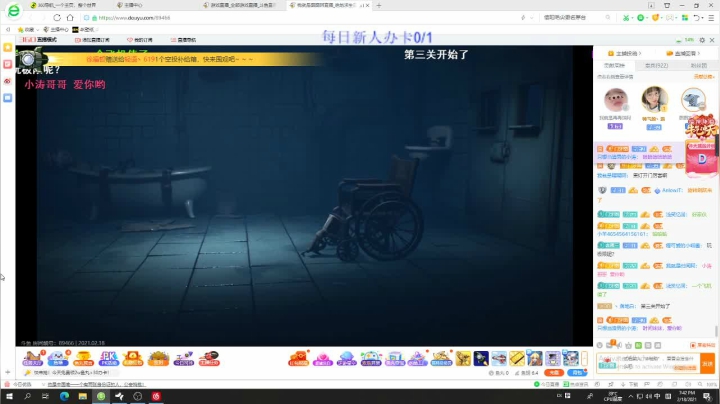Click the red envelope gift icon

(x=298, y=358)
